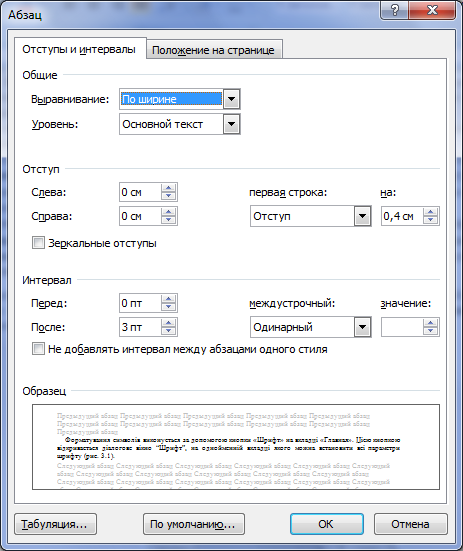Open the междустрочный dropdown arrow
The image size is (463, 551).
point(363,327)
